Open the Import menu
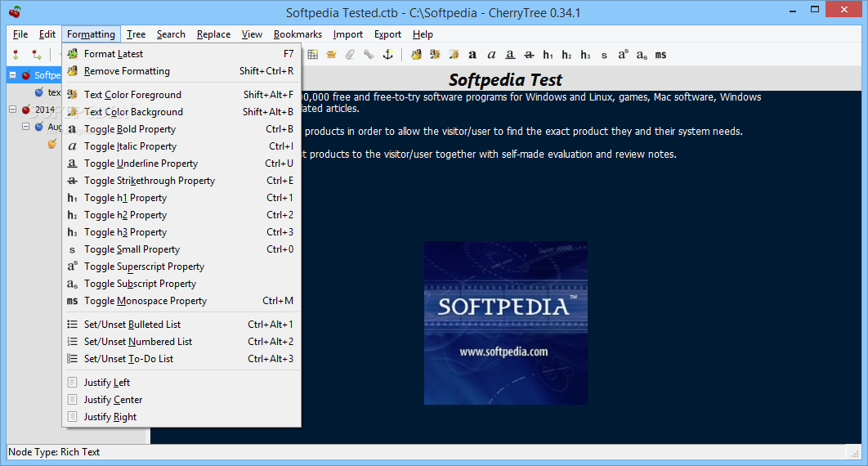868x466 pixels. click(x=347, y=34)
